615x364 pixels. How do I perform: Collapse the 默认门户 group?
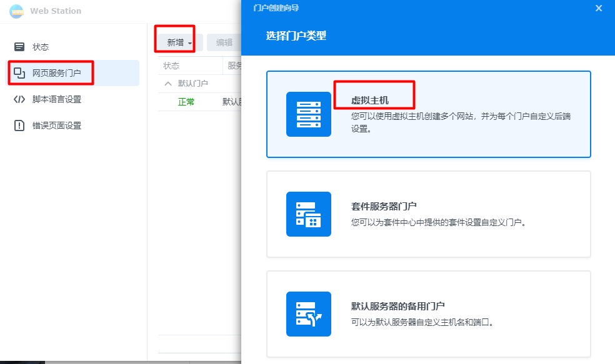coord(168,84)
